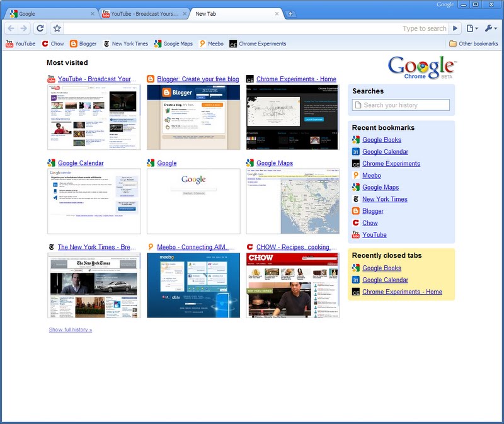The image size is (504, 424).
Task: Expand the Other bookmarks folder
Action: [473, 43]
